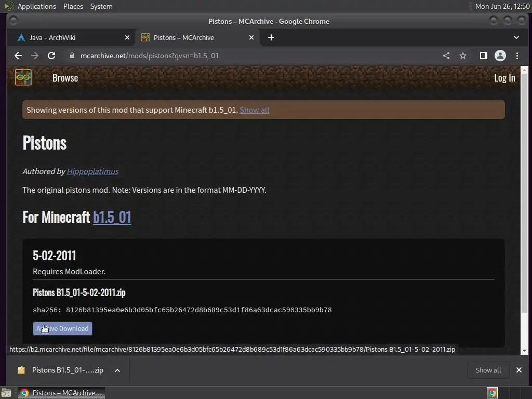Click the MCArchive site logo
The height and width of the screenshot is (399, 532).
[x=23, y=77]
